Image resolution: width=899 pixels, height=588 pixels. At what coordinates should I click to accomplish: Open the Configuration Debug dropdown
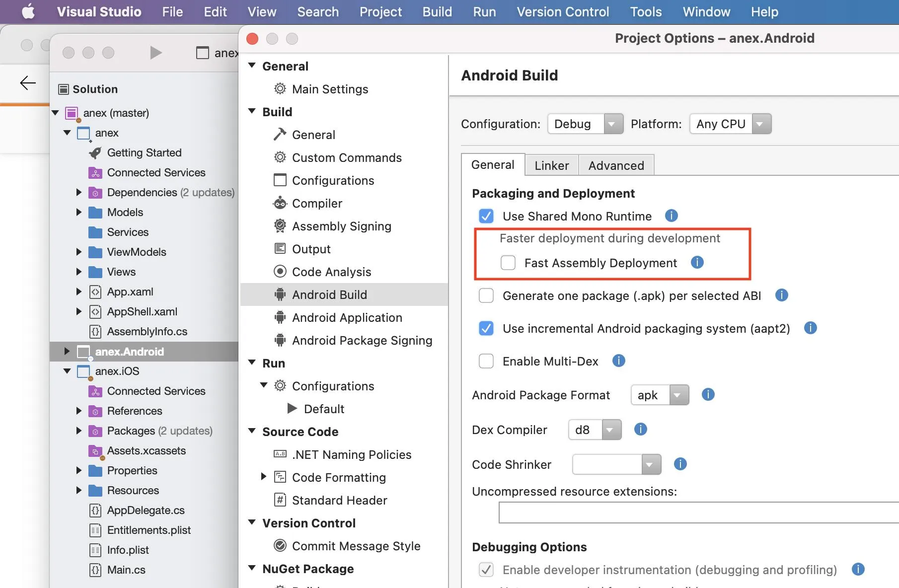585,124
